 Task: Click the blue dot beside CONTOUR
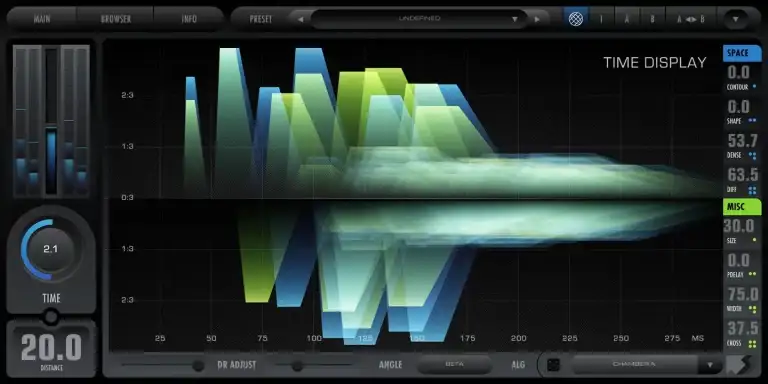pyautogui.click(x=754, y=87)
